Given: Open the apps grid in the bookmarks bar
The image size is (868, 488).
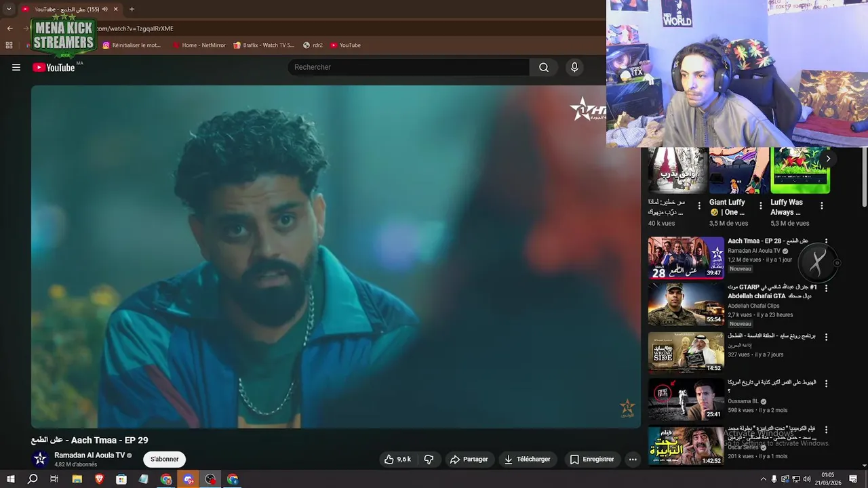Looking at the screenshot, I should click(x=9, y=45).
